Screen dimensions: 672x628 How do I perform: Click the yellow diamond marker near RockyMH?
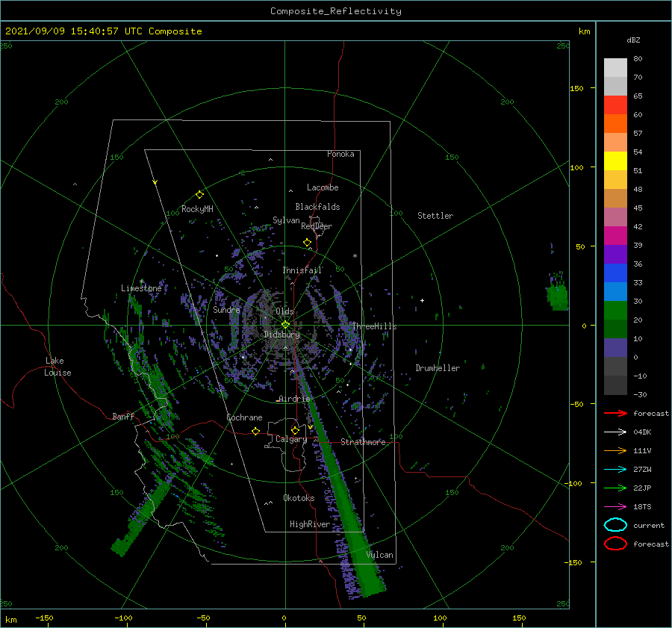tap(199, 195)
